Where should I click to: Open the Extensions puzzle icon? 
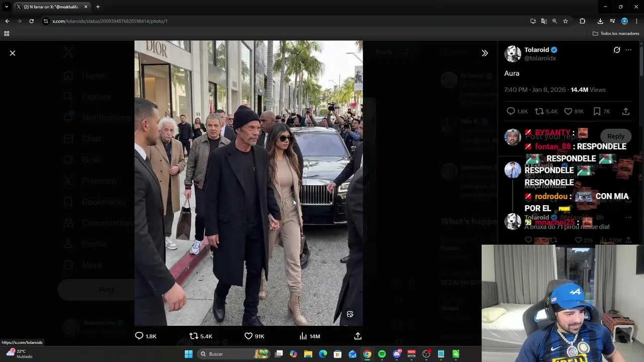pos(583,21)
